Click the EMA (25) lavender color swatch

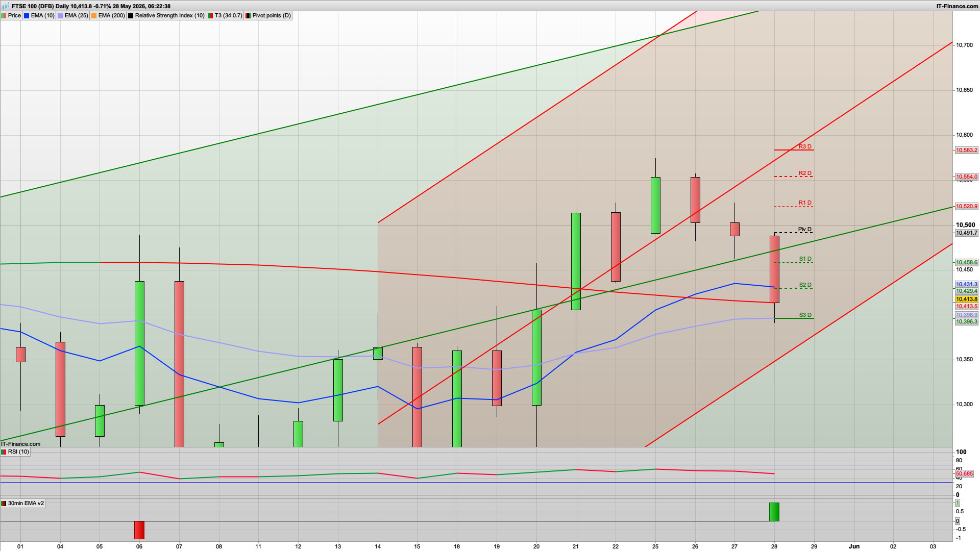pos(60,16)
